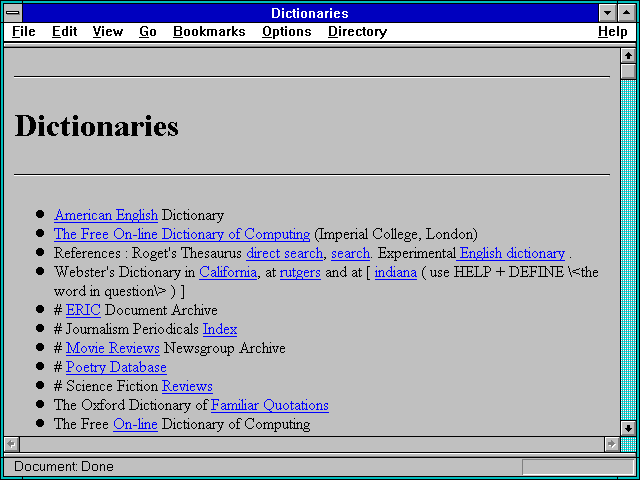640x480 pixels.
Task: Open the Poetry Database link
Action: [x=116, y=367]
